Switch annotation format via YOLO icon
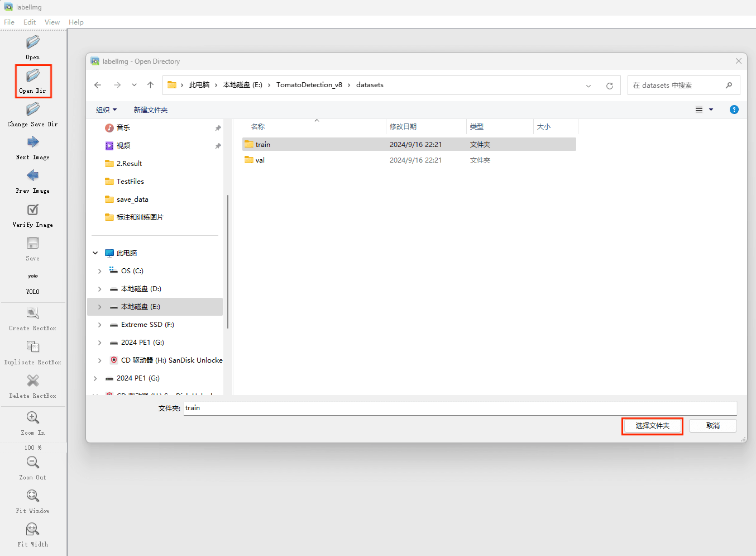The image size is (756, 556). point(33,276)
